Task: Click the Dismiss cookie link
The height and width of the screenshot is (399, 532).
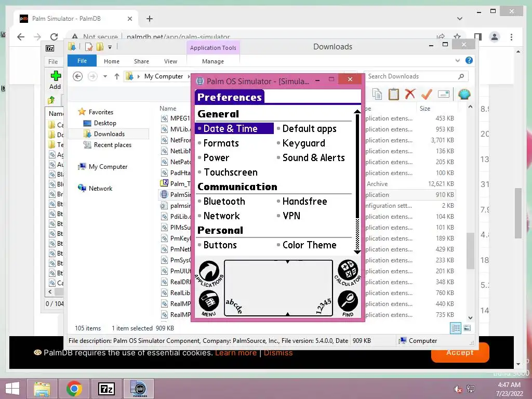Action: click(278, 353)
